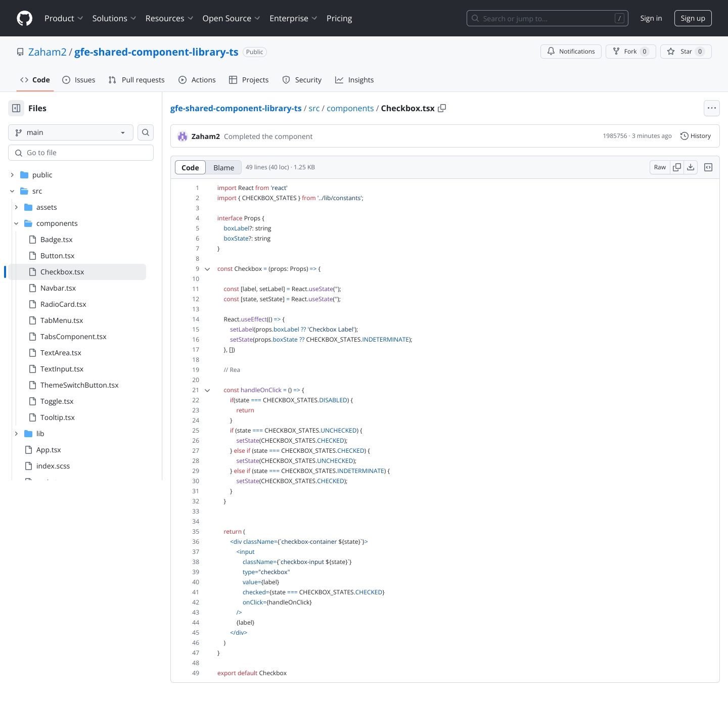
Task: Download the raw Checkbox.tsx file
Action: [691, 167]
